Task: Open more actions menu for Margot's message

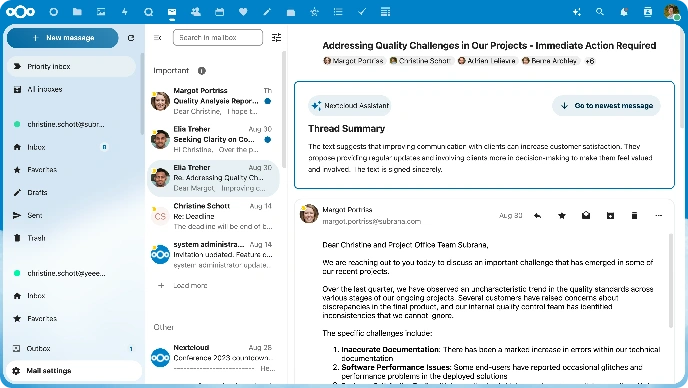Action: click(659, 216)
